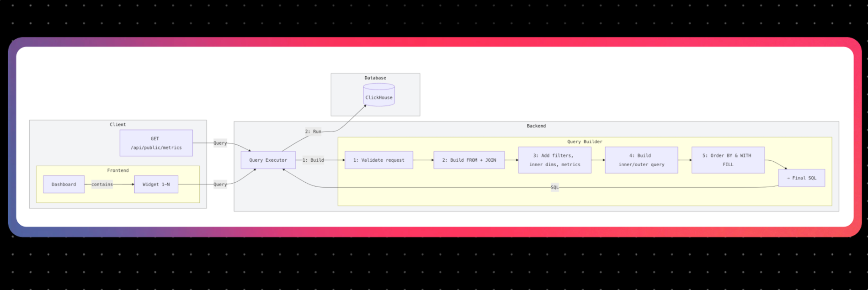
Task: Click the Final SQL node
Action: 801,178
